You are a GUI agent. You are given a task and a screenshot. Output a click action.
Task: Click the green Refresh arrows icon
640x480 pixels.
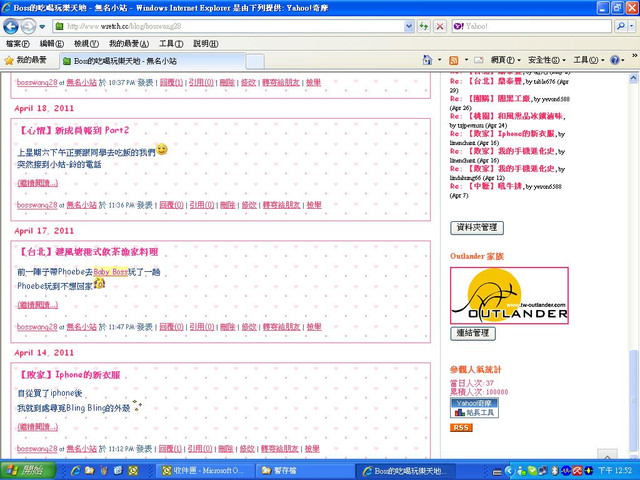click(424, 27)
